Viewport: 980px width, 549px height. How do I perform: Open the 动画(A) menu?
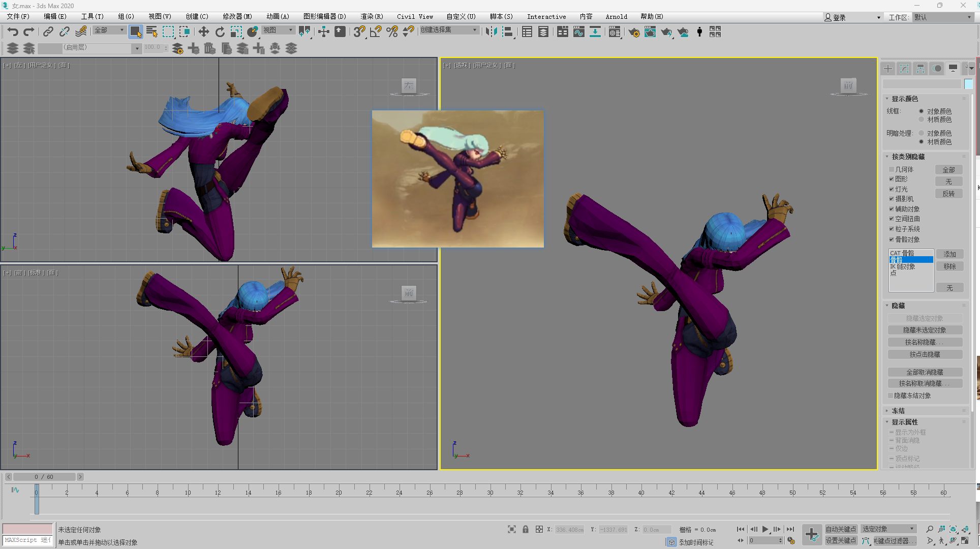278,17
